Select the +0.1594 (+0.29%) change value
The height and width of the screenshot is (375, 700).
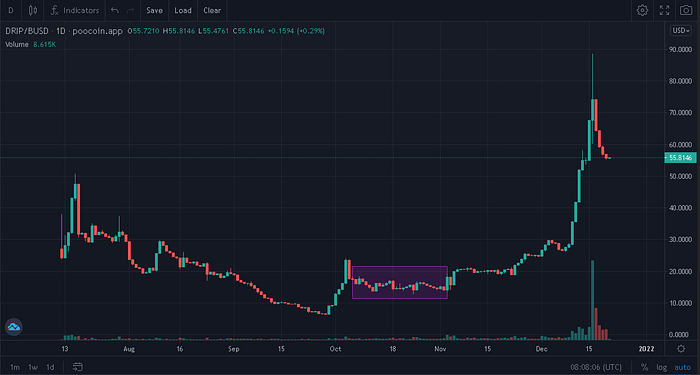(x=296, y=31)
